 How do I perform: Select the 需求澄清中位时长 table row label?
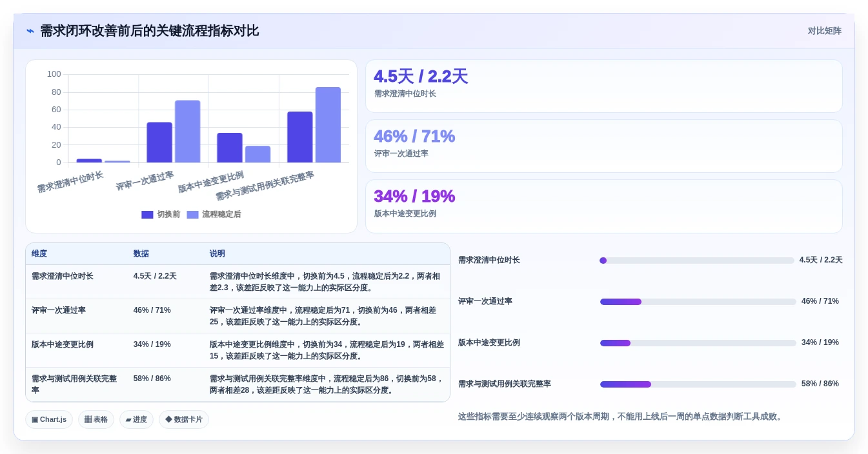(x=63, y=276)
